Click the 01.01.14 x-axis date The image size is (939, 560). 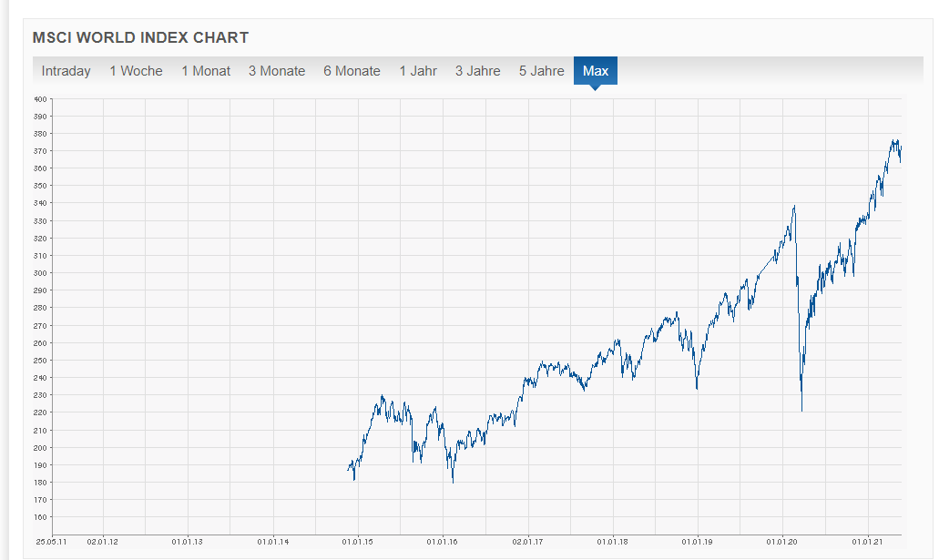pos(273,542)
